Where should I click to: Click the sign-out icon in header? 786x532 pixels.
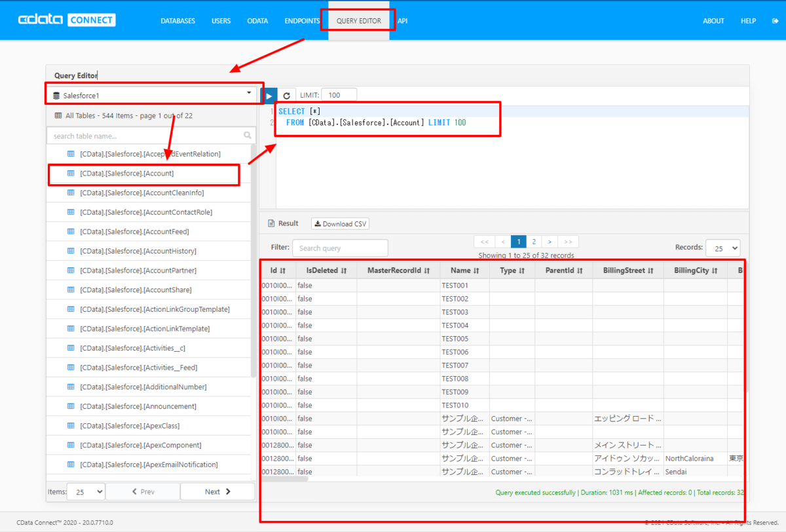pyautogui.click(x=775, y=21)
